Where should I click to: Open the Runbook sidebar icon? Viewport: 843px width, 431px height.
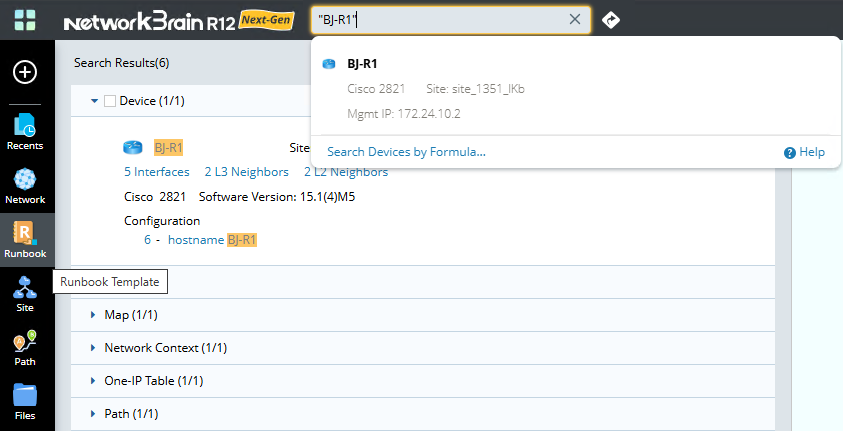coord(25,239)
